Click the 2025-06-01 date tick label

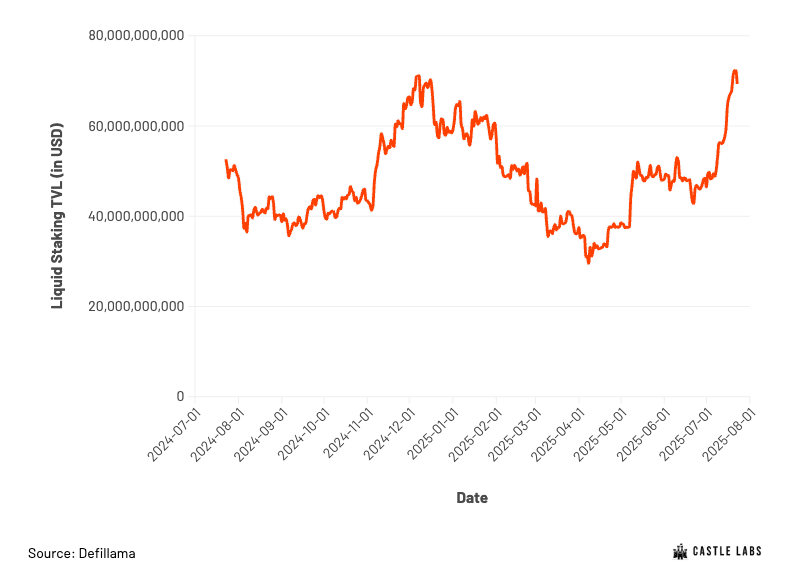click(x=644, y=434)
